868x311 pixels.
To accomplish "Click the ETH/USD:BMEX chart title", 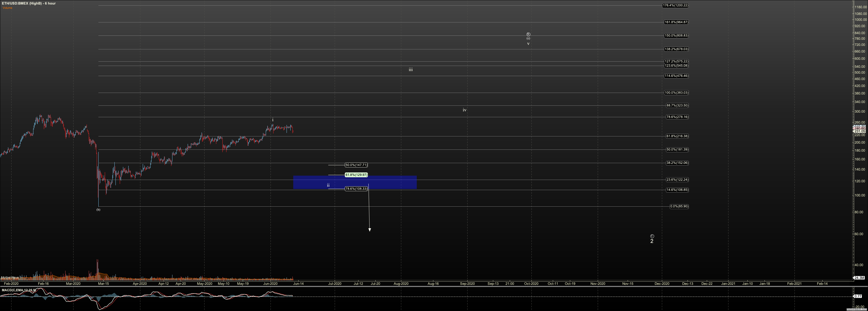I will [x=29, y=3].
